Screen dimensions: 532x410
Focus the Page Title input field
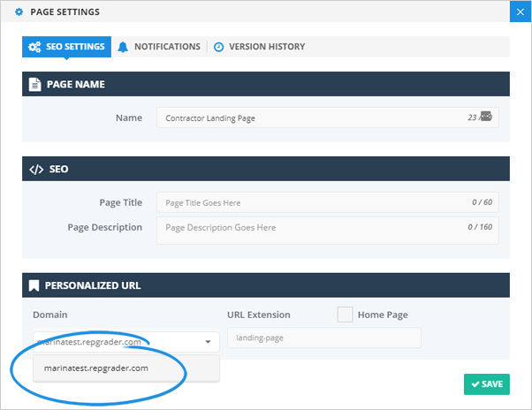tap(309, 203)
